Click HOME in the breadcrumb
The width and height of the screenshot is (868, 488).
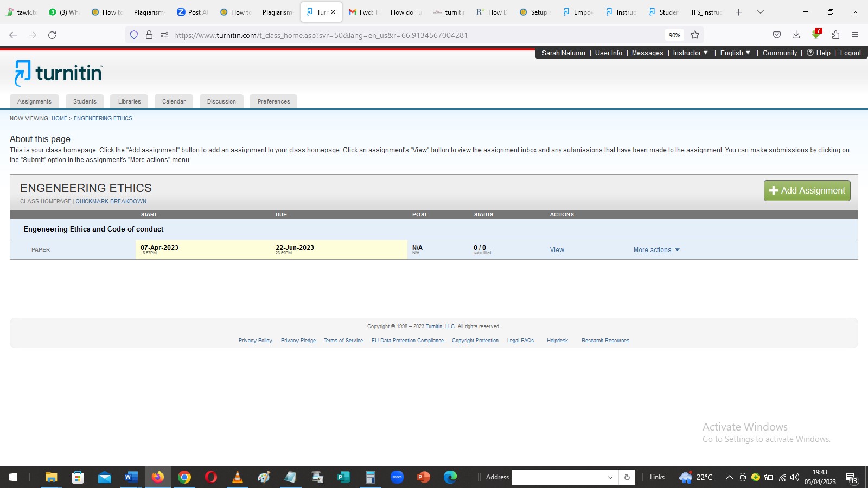click(59, 118)
